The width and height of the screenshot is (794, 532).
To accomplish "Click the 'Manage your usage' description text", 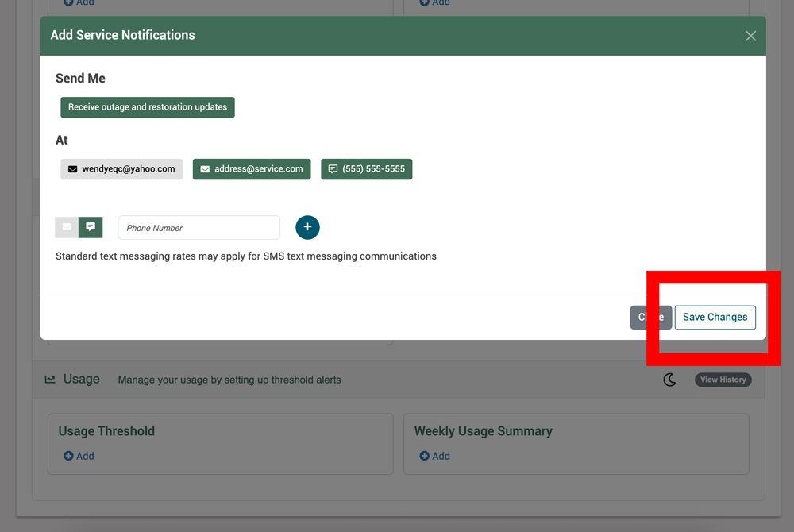I will point(229,380).
